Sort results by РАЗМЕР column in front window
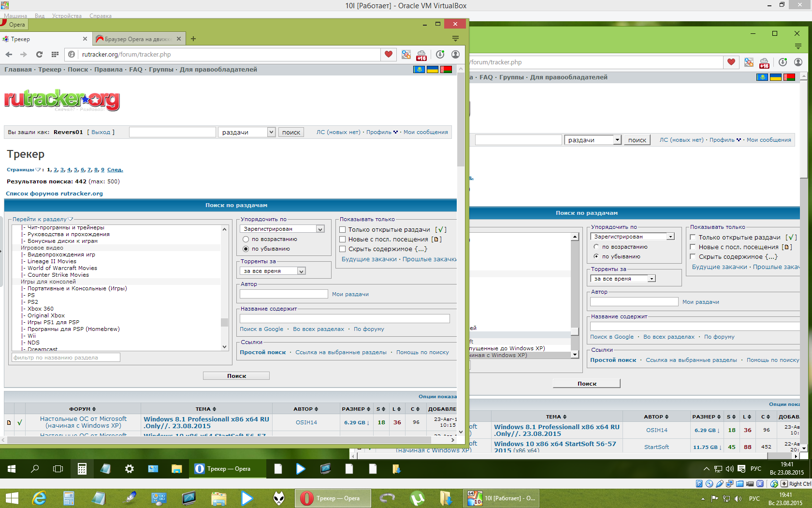Image resolution: width=812 pixels, height=508 pixels. (356, 409)
